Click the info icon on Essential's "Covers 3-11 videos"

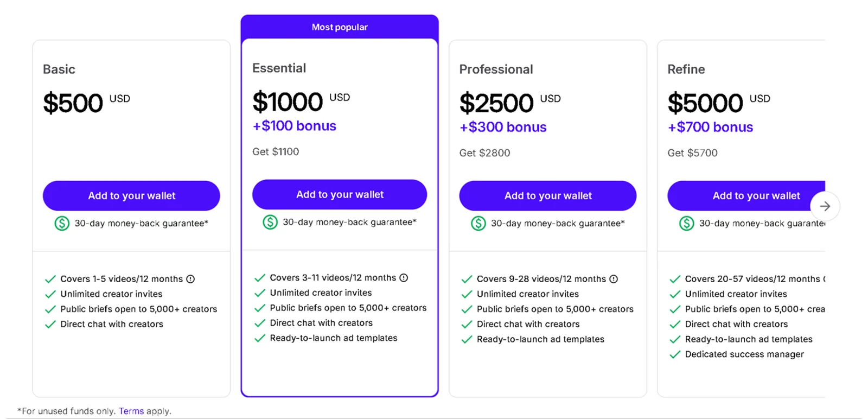click(404, 277)
